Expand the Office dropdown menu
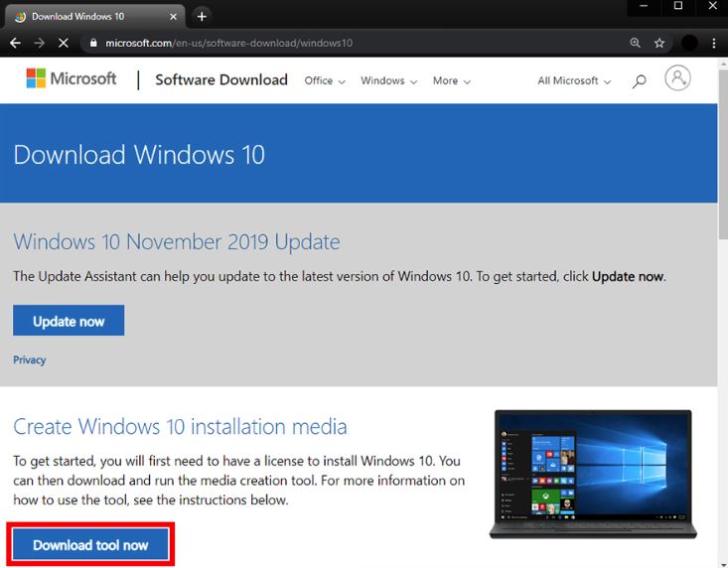 [x=325, y=80]
